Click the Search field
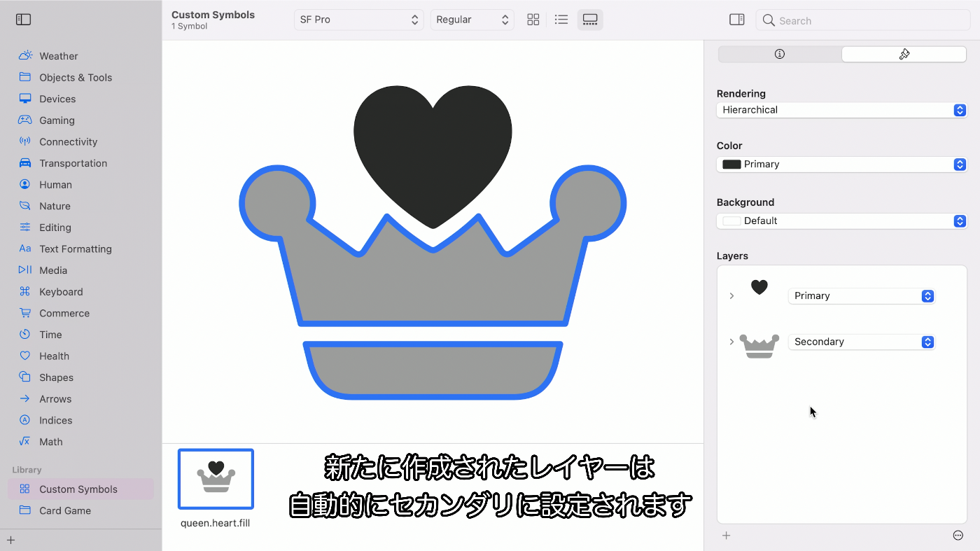 862,20
